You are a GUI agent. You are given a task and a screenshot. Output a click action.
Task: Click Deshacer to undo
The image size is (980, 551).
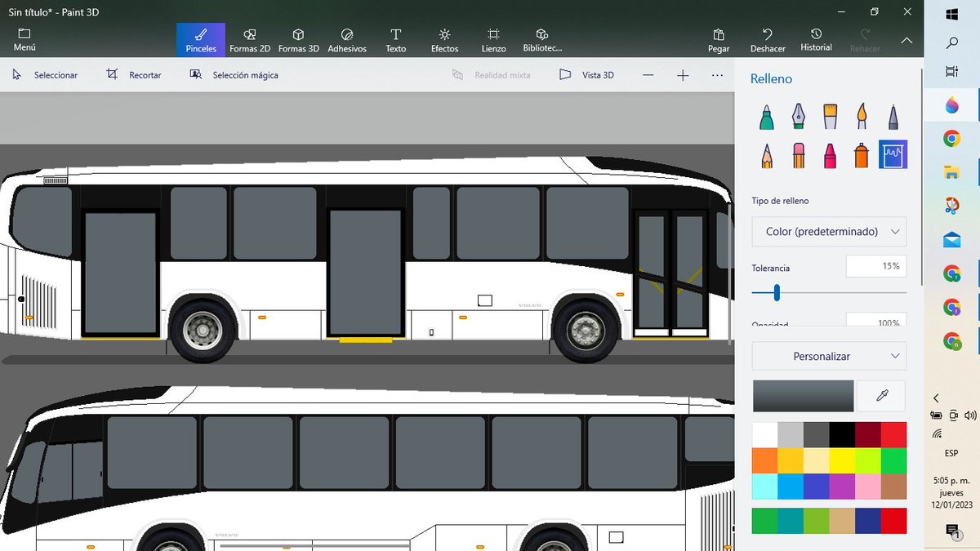click(x=768, y=40)
